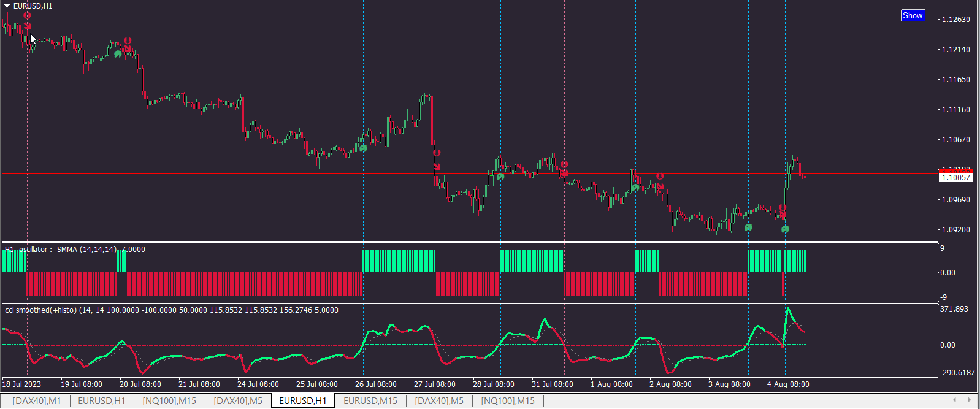Select the H1 oscillator SMMA indicator label

coord(75,250)
